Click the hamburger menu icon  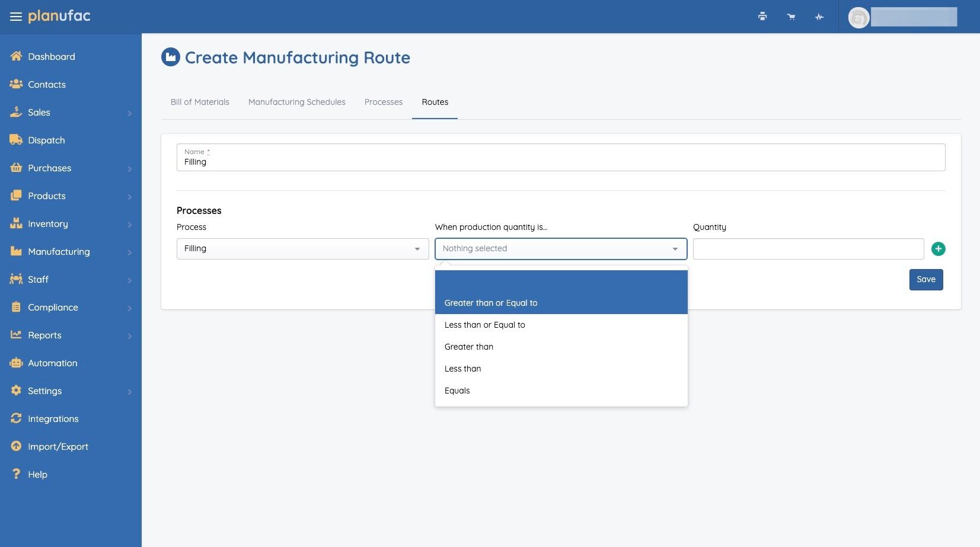tap(16, 17)
